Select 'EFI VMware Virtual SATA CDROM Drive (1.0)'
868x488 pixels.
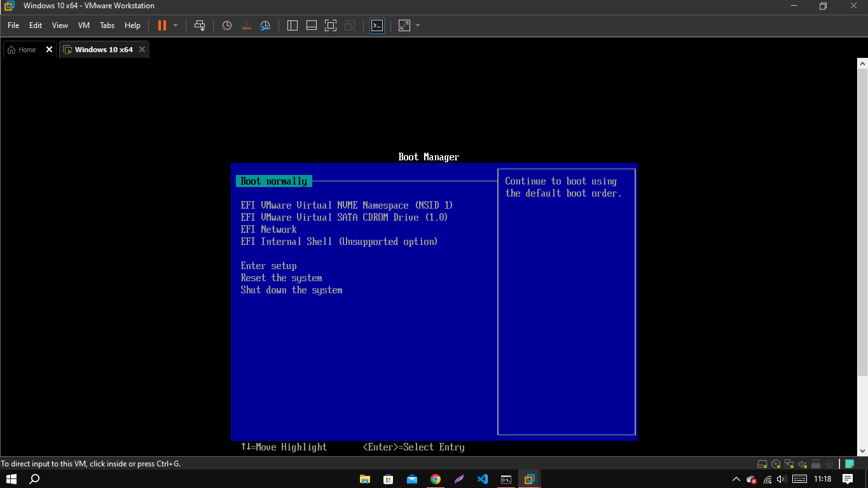tap(344, 218)
